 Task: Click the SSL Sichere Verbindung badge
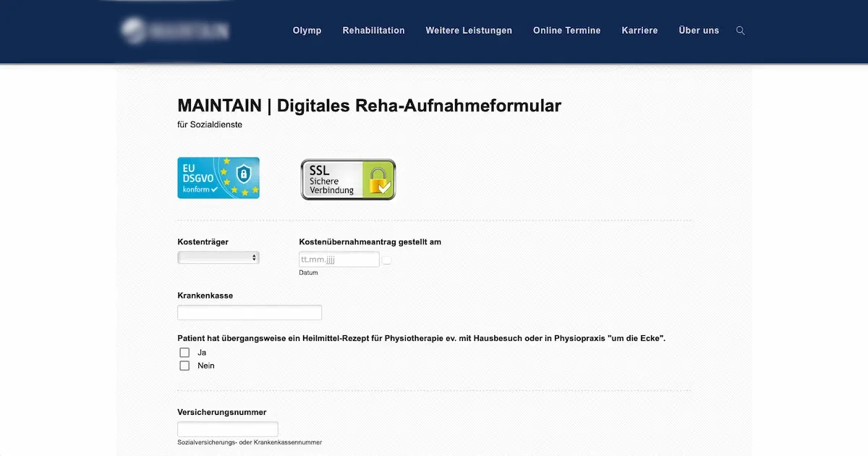click(348, 179)
